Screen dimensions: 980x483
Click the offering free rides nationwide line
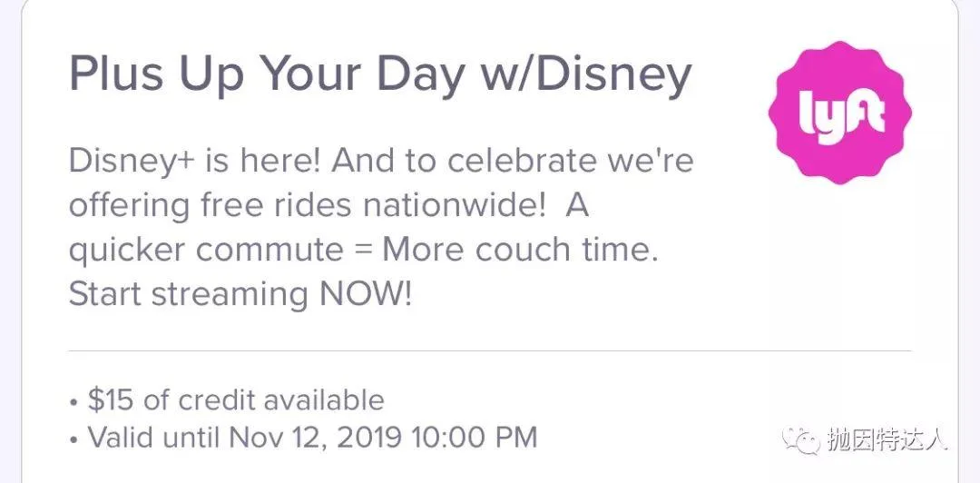point(328,206)
